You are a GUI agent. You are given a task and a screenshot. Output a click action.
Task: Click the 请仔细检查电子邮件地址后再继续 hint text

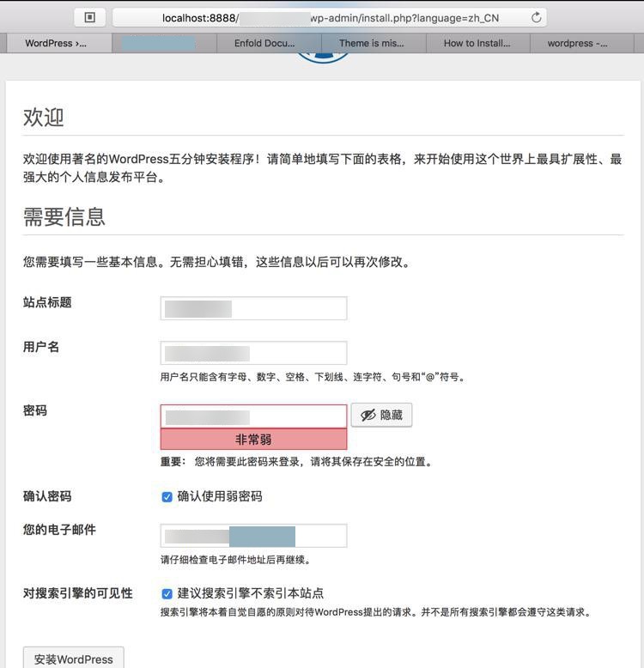235,560
